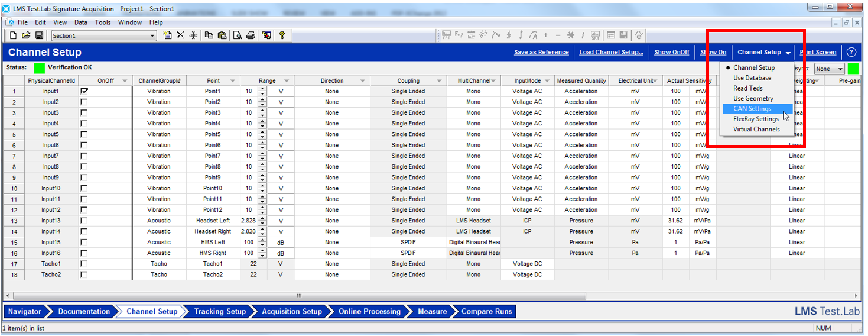Screen dimensions: 868x336
Task: Open print preview from toolbar
Action: [x=238, y=35]
